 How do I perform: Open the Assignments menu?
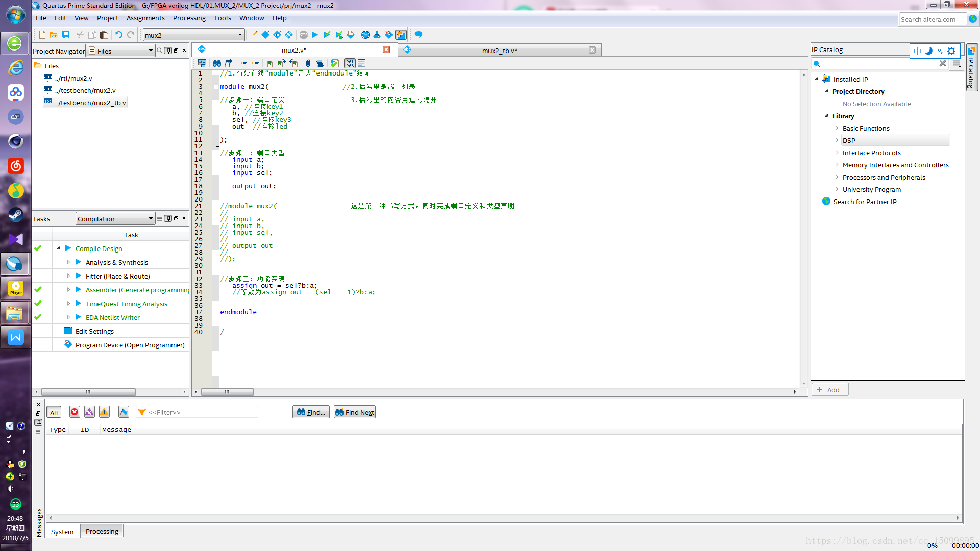(145, 18)
